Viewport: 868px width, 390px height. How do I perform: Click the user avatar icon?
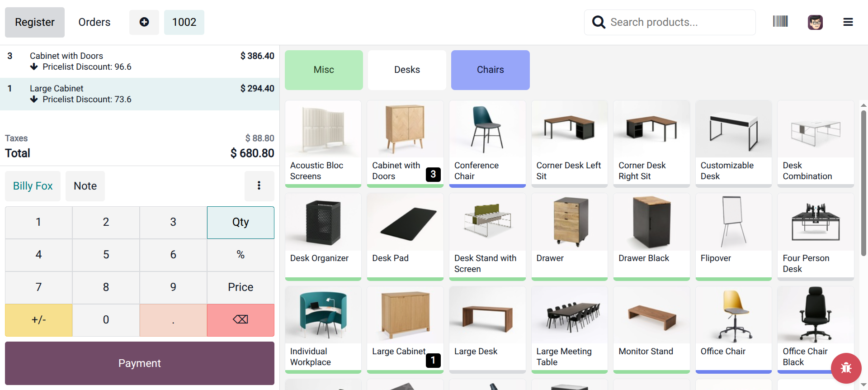pyautogui.click(x=815, y=22)
